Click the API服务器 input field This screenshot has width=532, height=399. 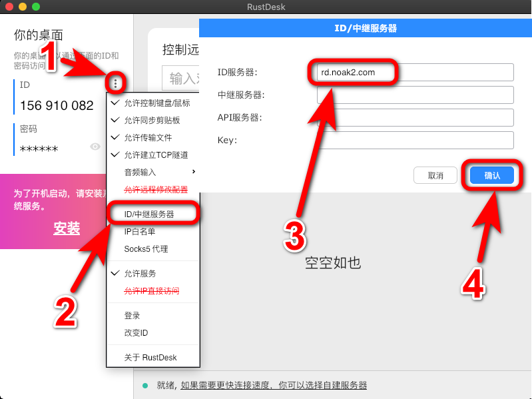(x=415, y=117)
